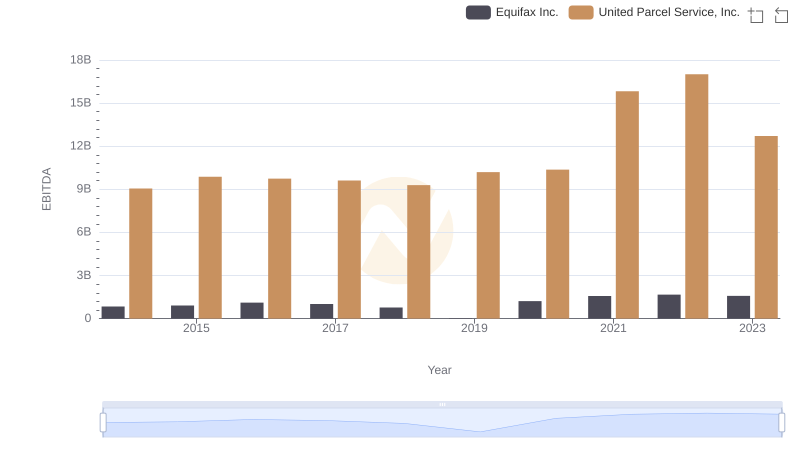Click the 18B y-axis label
Screen dimensions: 800x461
pyautogui.click(x=81, y=60)
